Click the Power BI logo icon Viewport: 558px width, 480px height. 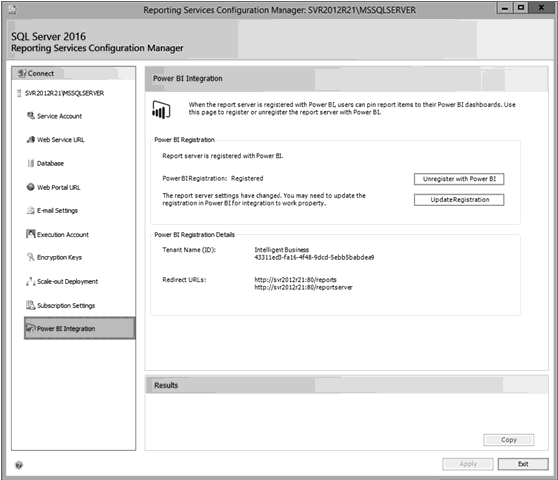(161, 109)
